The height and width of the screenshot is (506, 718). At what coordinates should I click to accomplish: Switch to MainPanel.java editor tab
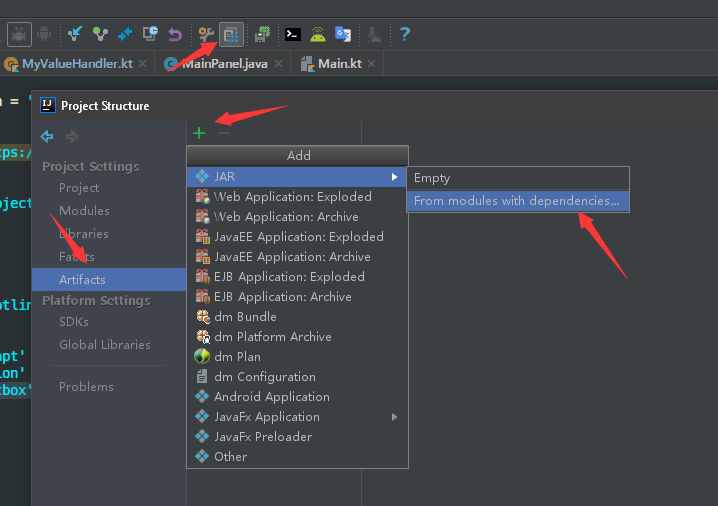225,64
